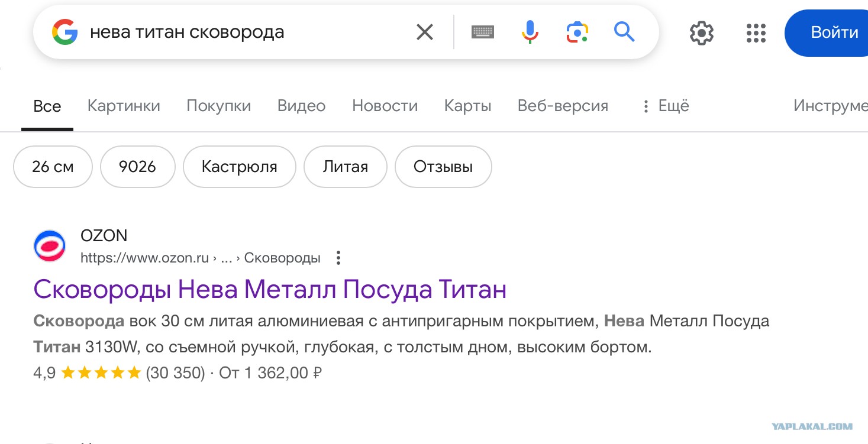The width and height of the screenshot is (868, 444).
Task: Search by image with camera lens icon
Action: (x=577, y=32)
